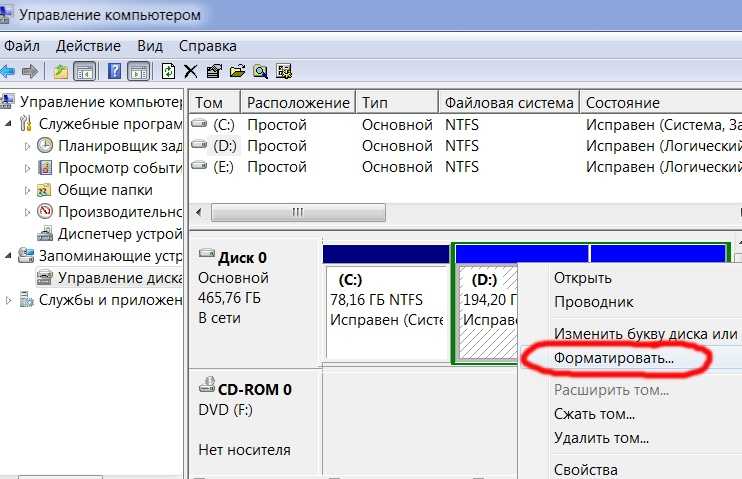Click the last settings toolbar icon

(284, 71)
